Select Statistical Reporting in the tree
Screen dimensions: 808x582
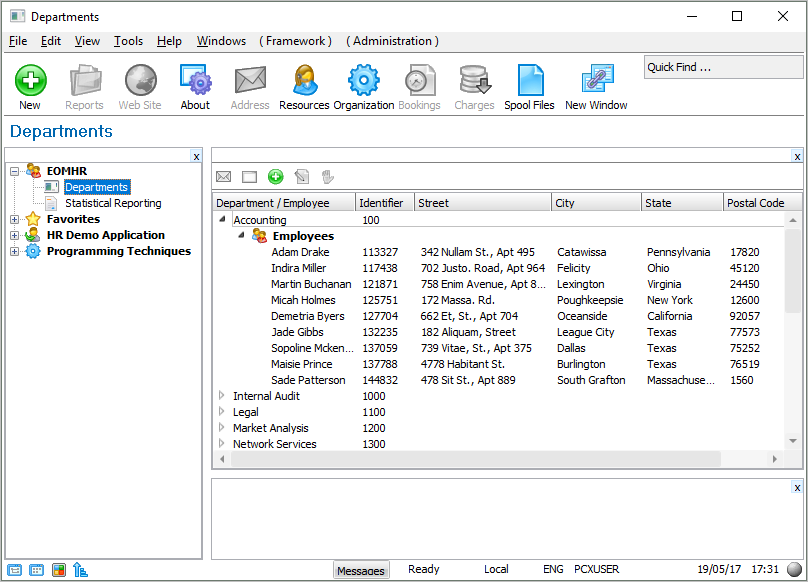pyautogui.click(x=113, y=203)
